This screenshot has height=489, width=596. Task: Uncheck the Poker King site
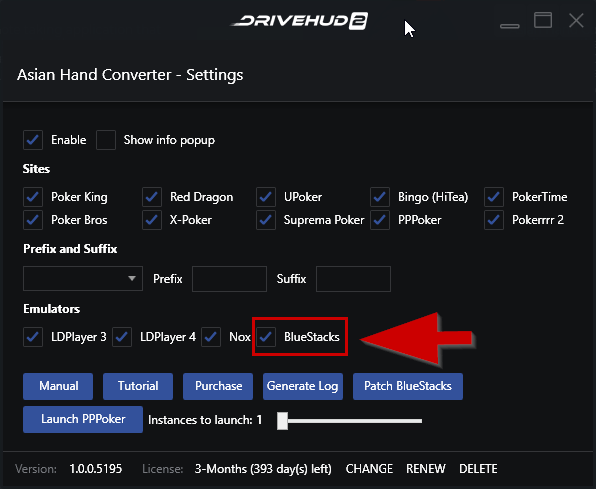[33, 197]
